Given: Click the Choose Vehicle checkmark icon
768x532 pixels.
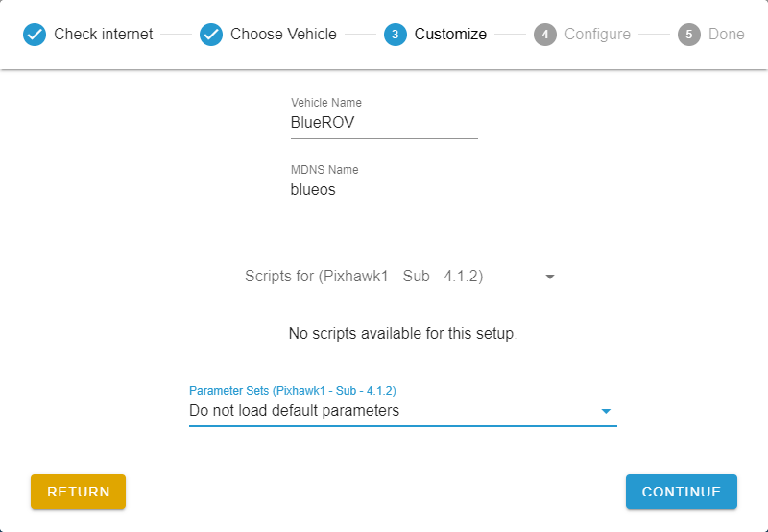Looking at the screenshot, I should 211,35.
